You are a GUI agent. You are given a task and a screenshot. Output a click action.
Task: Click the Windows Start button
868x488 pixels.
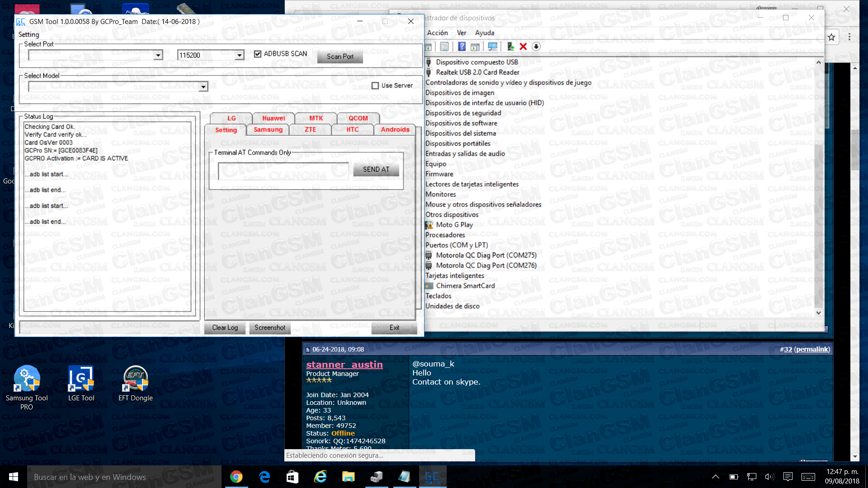coord(14,477)
